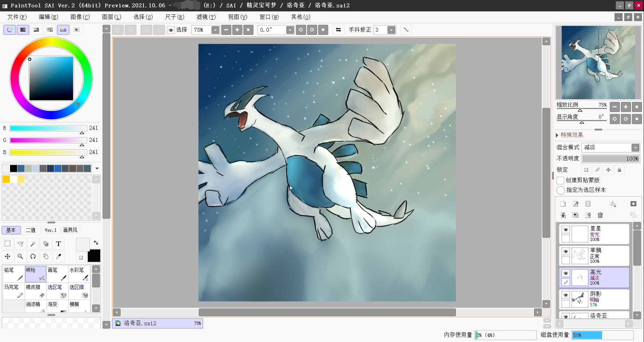Swap foreground and background colors
This screenshot has width=644, height=342.
pos(96,243)
